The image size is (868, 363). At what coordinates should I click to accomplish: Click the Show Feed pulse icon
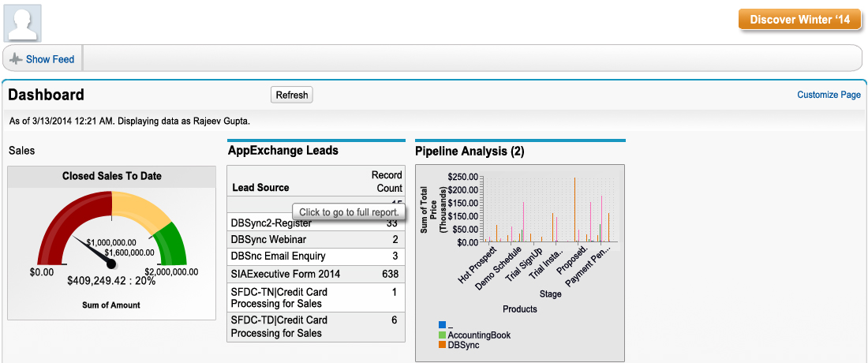click(16, 59)
